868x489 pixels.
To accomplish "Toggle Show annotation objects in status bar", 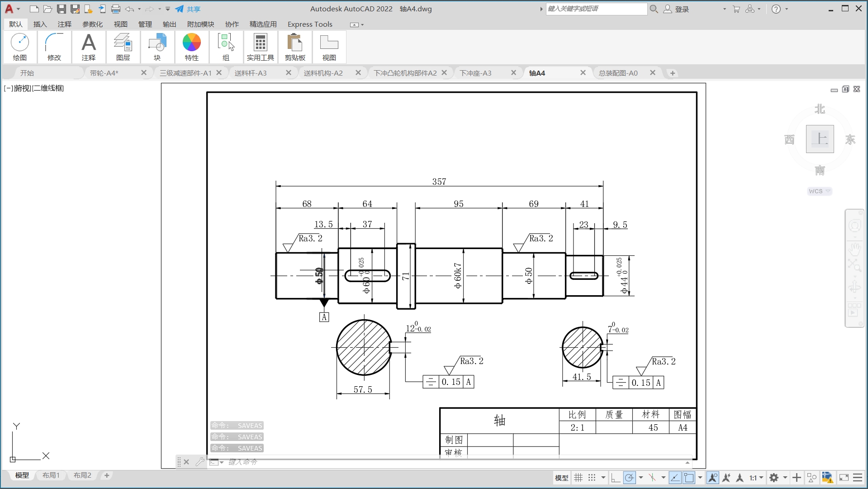I will pos(712,478).
